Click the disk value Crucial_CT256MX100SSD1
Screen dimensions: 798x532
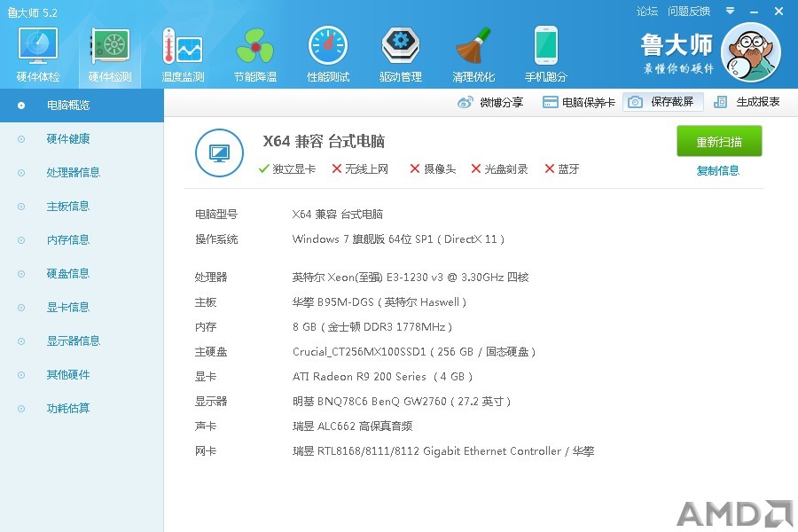pos(414,352)
